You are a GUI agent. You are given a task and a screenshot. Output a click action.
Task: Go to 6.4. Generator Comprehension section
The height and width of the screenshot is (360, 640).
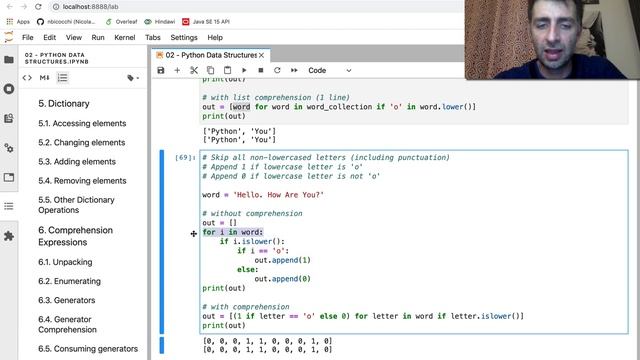point(67,324)
